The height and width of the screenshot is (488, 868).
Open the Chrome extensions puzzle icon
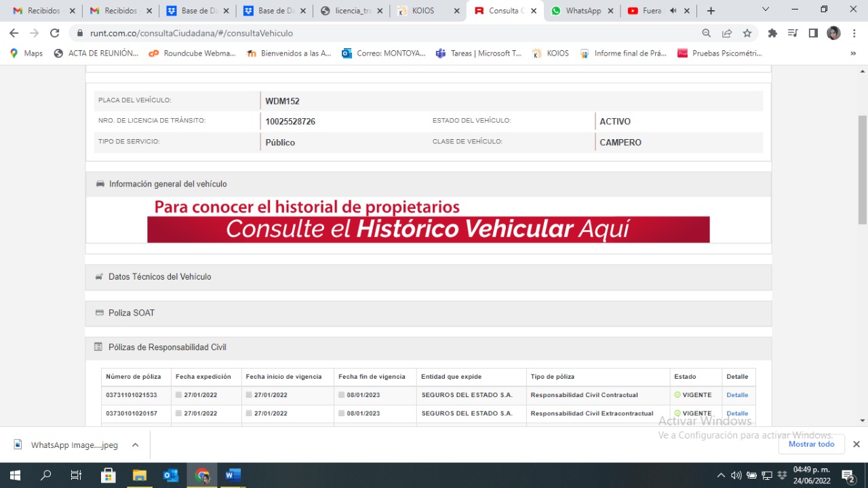(772, 33)
